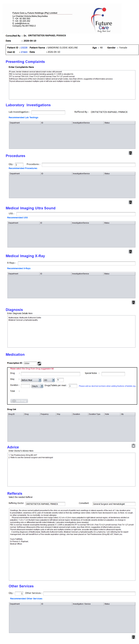139x644 pixels.
Task: Click Recommended Procedures link
Action: point(23,168)
